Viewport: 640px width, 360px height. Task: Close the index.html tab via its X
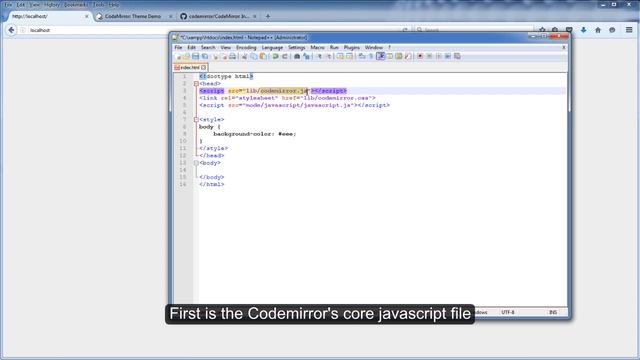pos(203,67)
